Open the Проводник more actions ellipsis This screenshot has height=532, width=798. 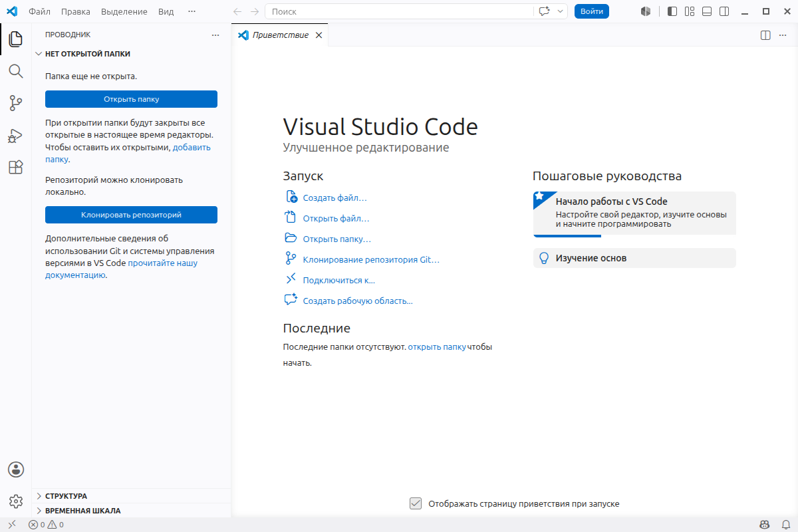point(215,35)
